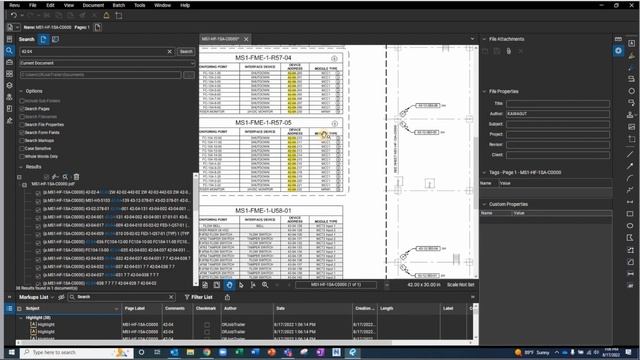Toggle the first search result row checkbox
Viewport: 640px width, 360px height.
click(x=38, y=193)
